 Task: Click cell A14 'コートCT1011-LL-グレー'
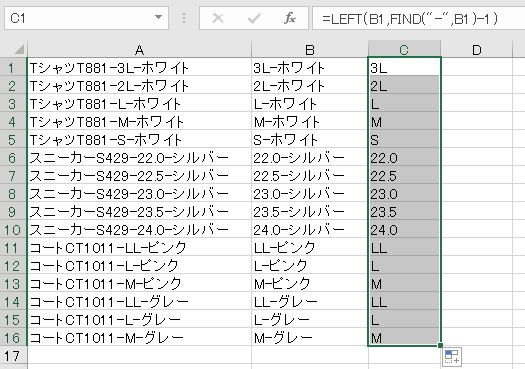click(x=139, y=302)
